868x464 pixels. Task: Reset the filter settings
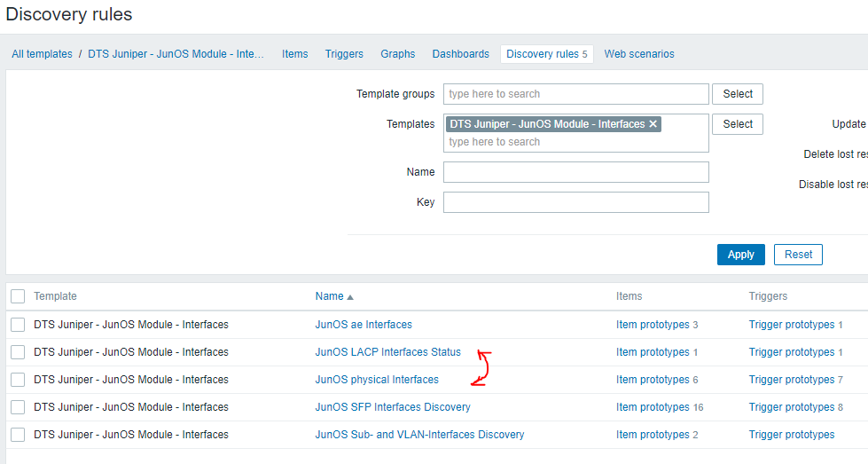[x=798, y=255]
